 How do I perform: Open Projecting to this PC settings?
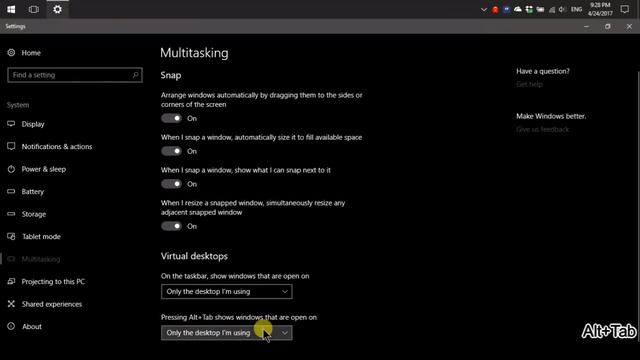click(x=53, y=282)
